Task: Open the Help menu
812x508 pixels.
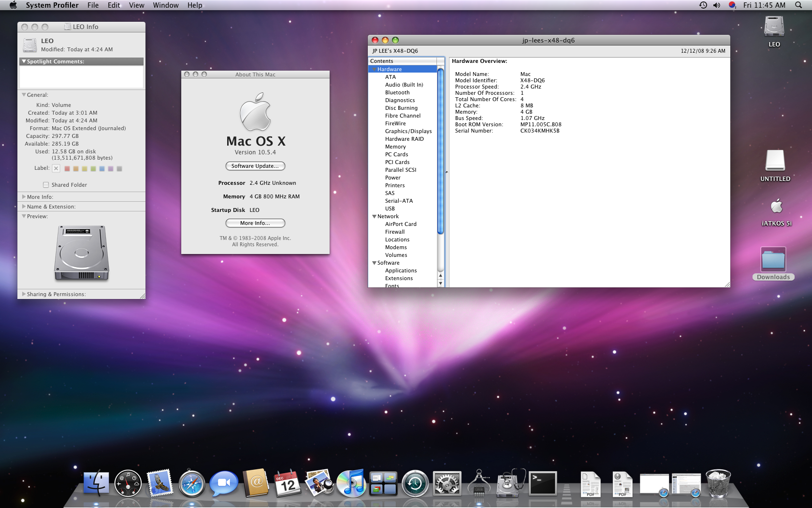Action: click(x=195, y=5)
